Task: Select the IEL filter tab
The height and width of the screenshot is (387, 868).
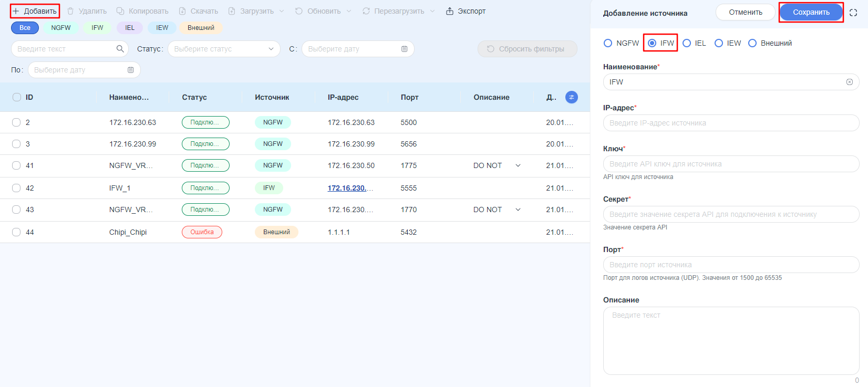Action: click(130, 28)
